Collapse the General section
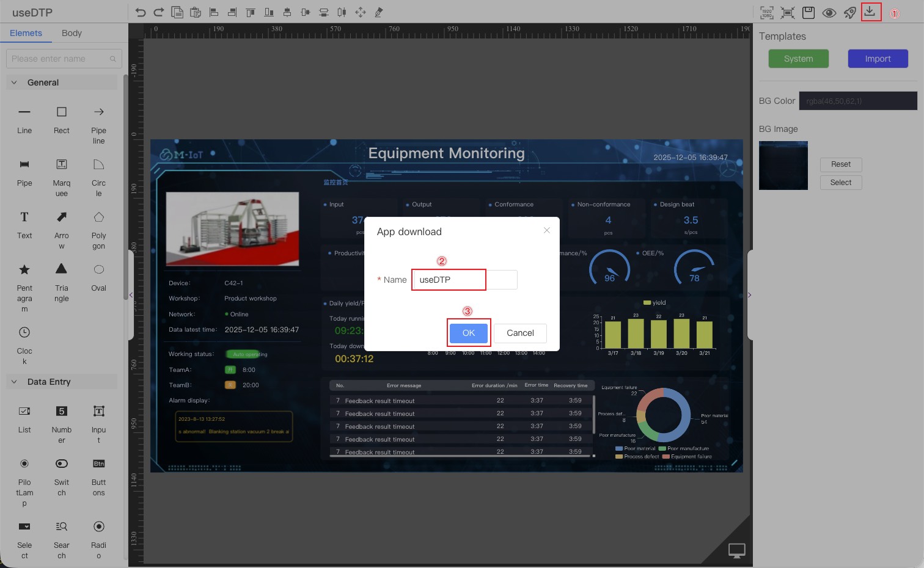This screenshot has height=568, width=924. [14, 82]
